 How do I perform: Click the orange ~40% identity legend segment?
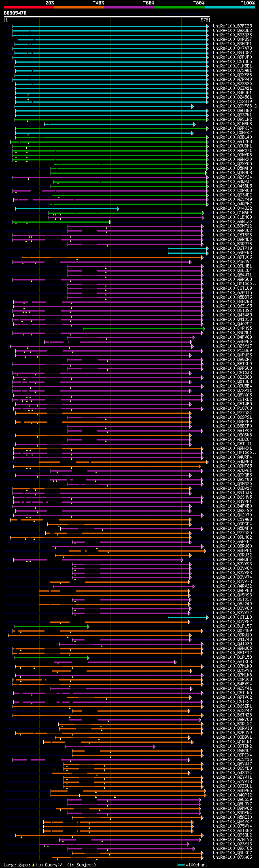tap(79, 7)
